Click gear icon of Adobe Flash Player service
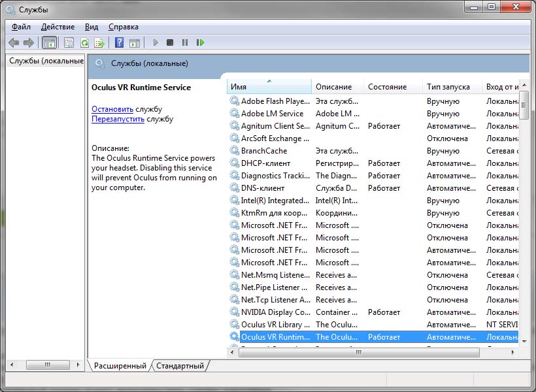The image size is (536, 392). tap(234, 101)
